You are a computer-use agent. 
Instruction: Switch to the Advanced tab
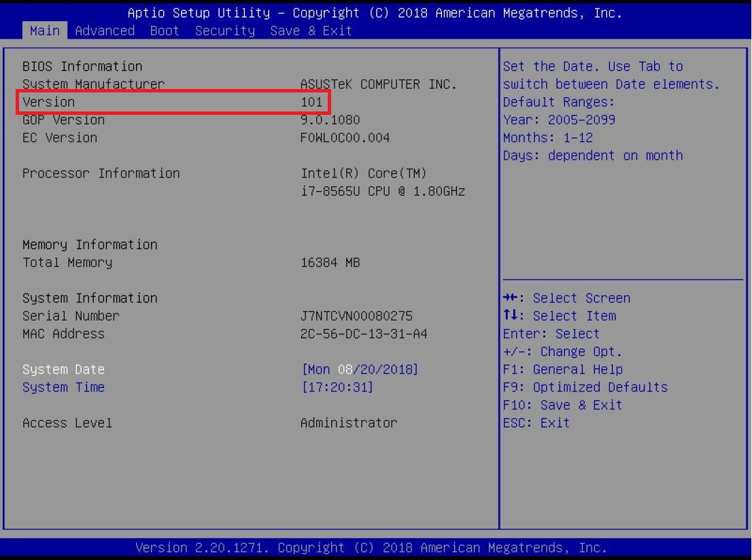coord(105,31)
